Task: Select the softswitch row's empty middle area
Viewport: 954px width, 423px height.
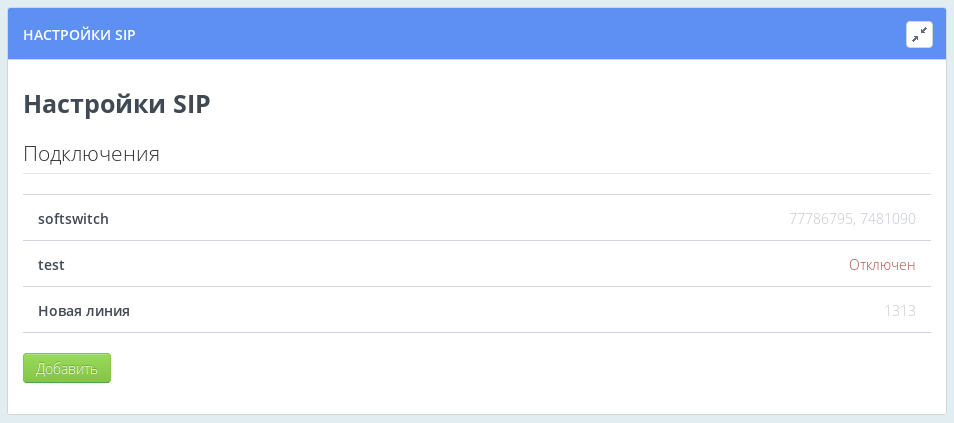Action: [x=450, y=218]
